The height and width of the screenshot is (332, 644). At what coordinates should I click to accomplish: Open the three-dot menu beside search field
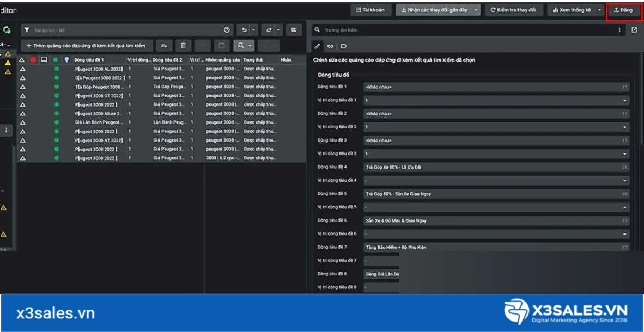619,30
